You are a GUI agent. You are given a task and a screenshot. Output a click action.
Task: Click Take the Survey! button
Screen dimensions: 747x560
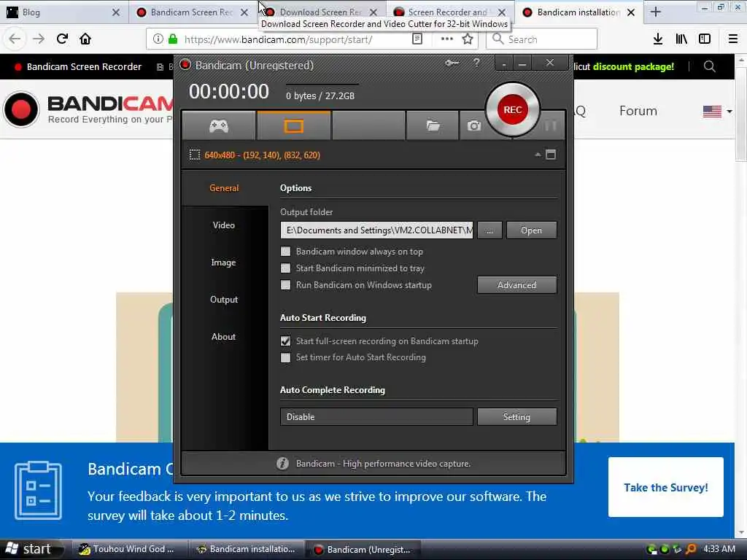tap(665, 487)
